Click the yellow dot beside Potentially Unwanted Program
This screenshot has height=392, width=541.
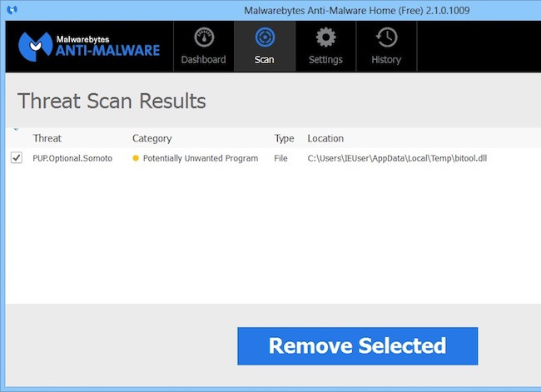click(136, 158)
